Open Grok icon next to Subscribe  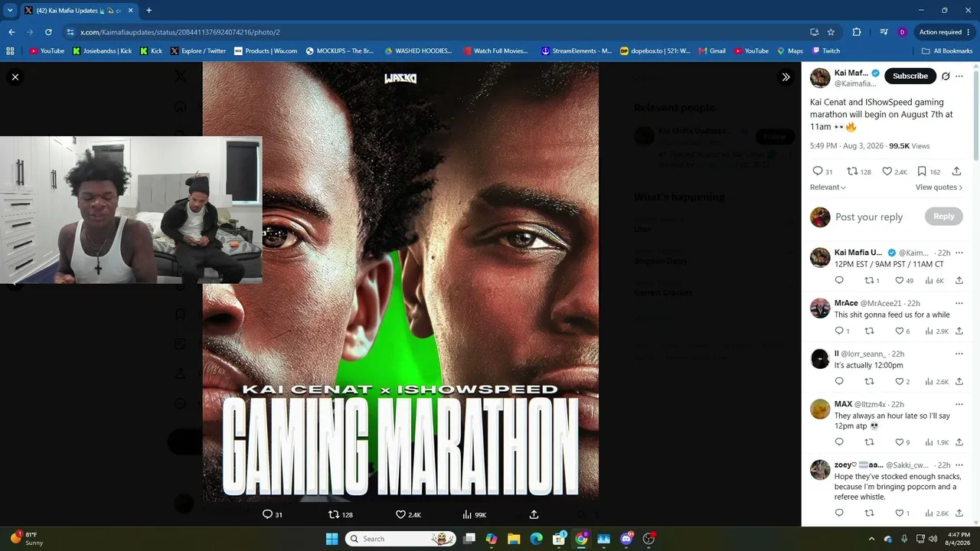pos(946,77)
